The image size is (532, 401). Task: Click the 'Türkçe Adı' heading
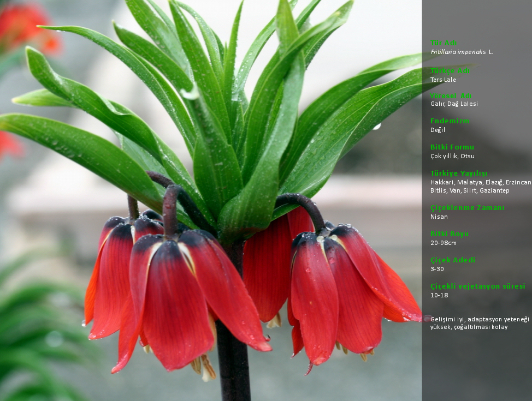coord(450,71)
